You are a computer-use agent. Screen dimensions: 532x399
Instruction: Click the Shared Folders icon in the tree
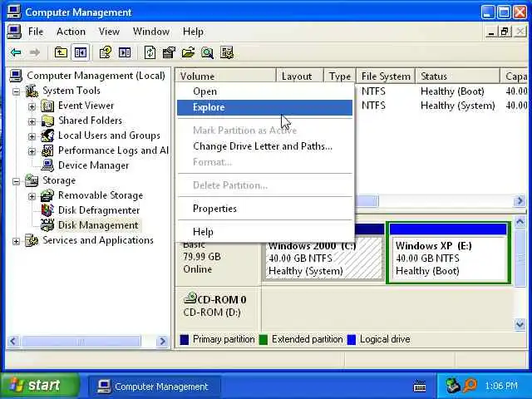47,121
